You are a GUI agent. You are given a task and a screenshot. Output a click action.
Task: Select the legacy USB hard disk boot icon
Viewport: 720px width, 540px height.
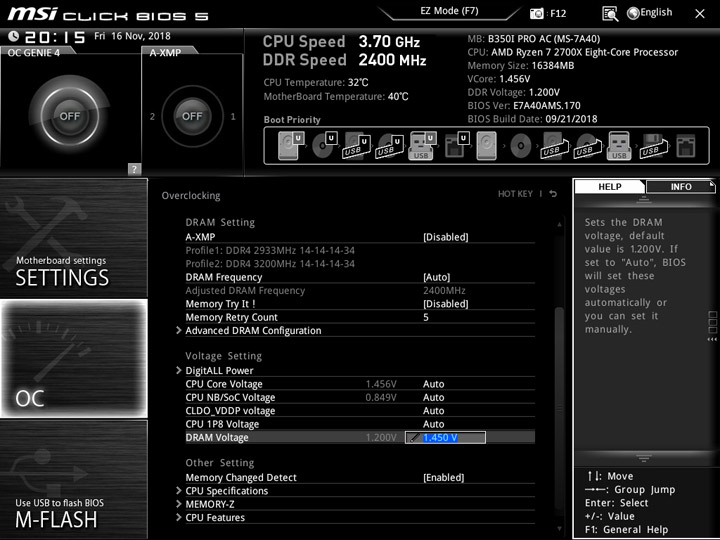click(x=554, y=146)
